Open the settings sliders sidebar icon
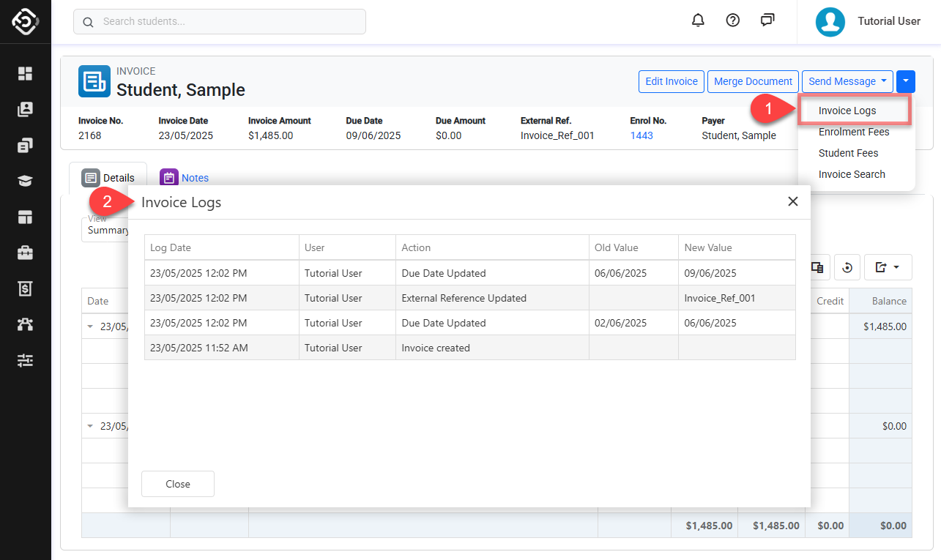This screenshot has width=941, height=560. 26,360
